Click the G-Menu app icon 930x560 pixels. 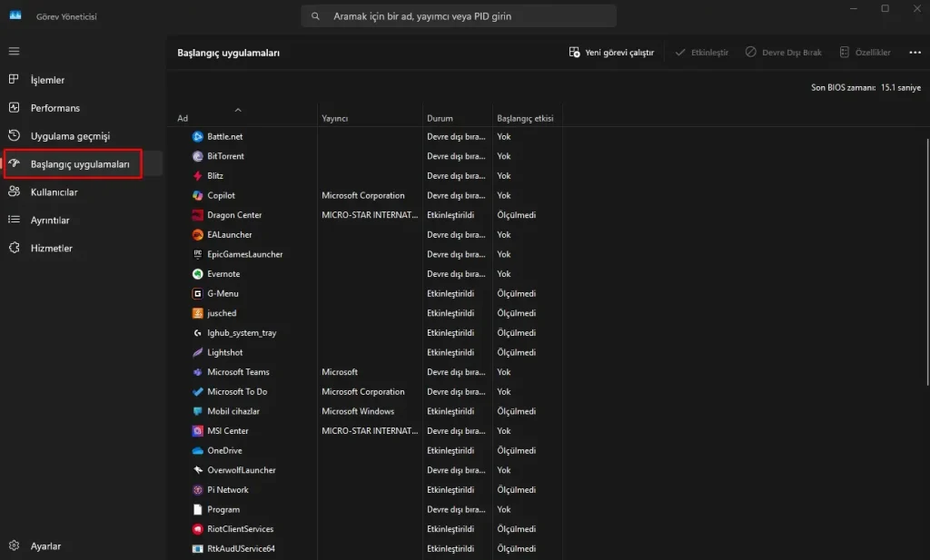(197, 293)
